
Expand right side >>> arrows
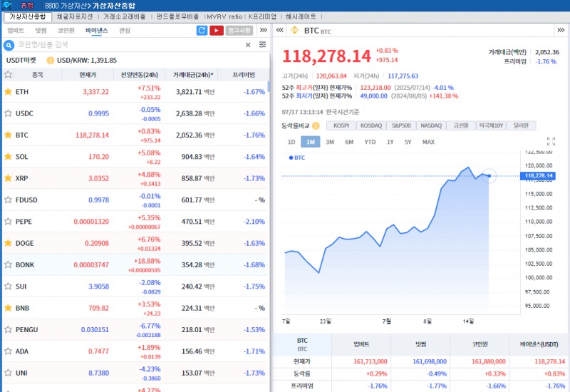coord(561,30)
